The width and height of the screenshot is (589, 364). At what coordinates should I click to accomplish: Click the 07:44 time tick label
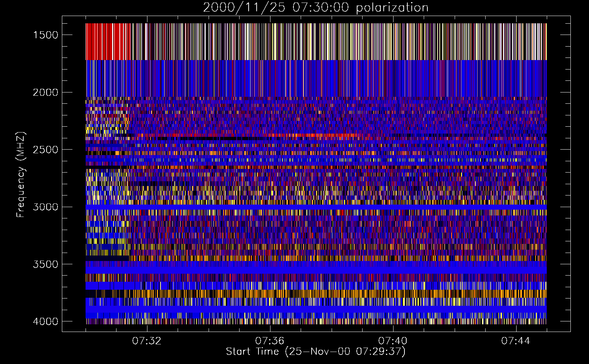(x=516, y=341)
